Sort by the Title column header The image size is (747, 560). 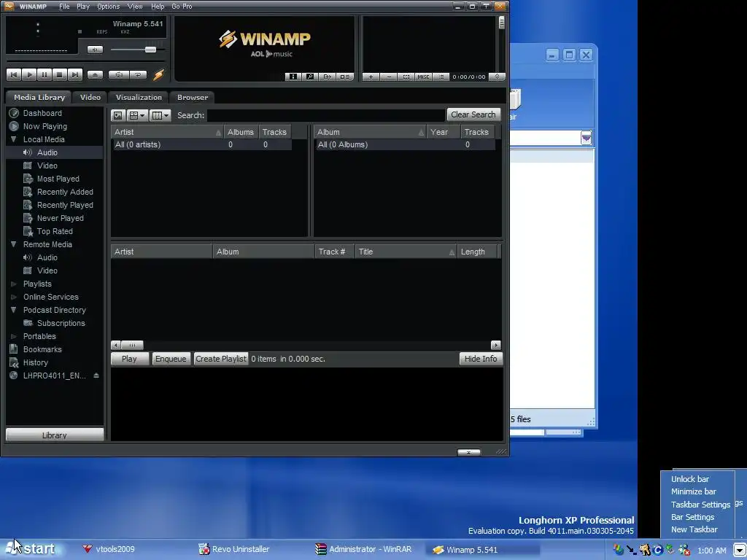coord(406,252)
